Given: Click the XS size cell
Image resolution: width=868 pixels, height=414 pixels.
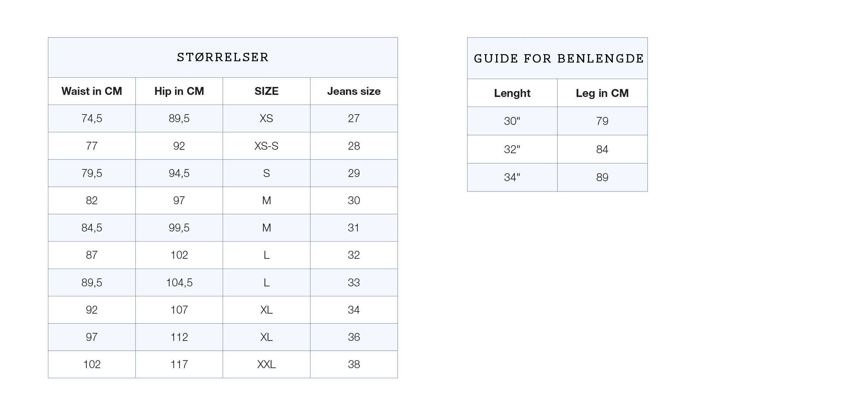Looking at the screenshot, I should point(266,118).
